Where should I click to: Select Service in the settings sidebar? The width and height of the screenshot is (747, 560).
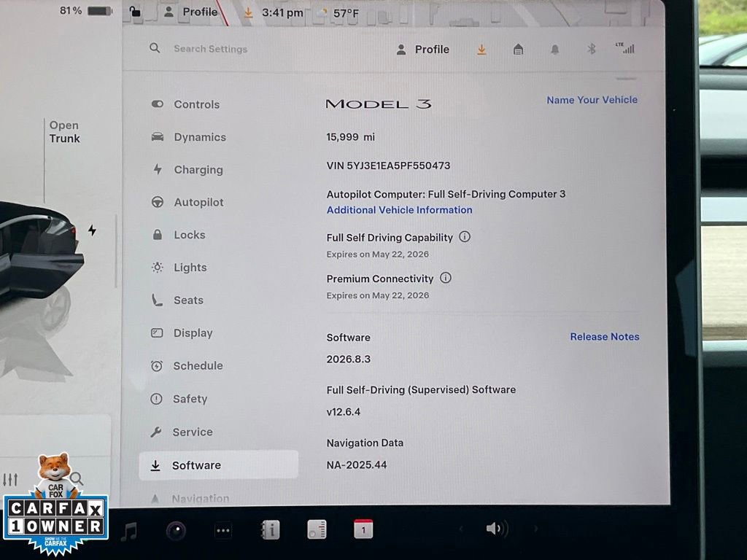pos(181,432)
